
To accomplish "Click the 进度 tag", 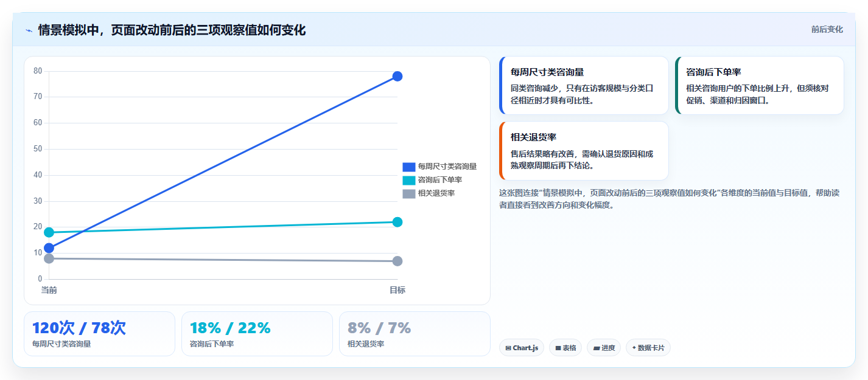I will [604, 348].
